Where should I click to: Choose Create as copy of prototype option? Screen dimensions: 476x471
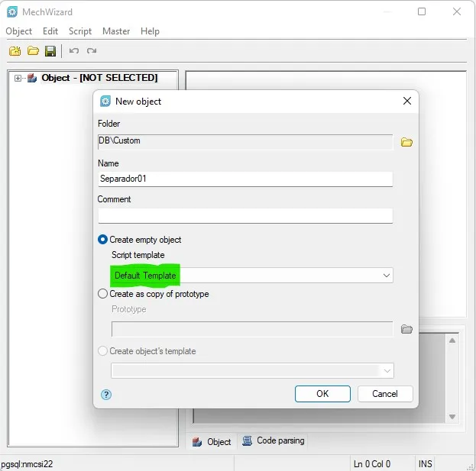[x=102, y=294]
